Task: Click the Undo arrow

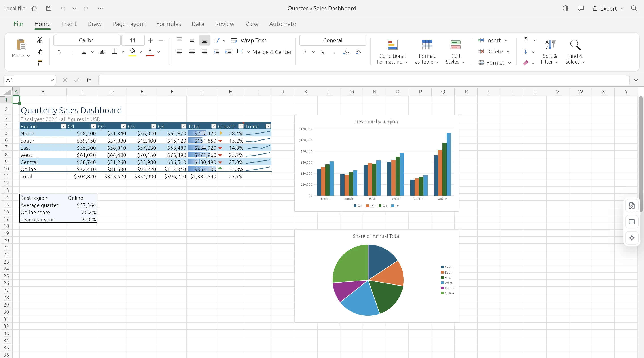Action: click(63, 8)
